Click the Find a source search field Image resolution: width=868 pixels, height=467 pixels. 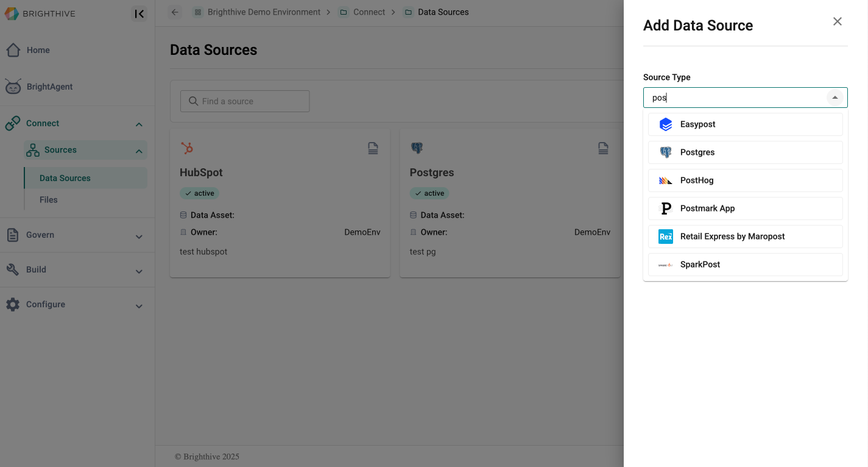(245, 101)
